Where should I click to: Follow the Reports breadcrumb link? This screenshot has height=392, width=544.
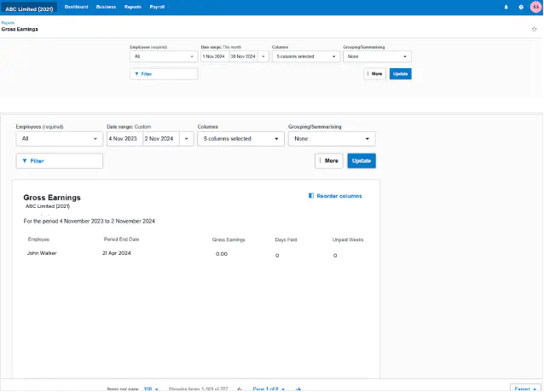click(x=8, y=23)
